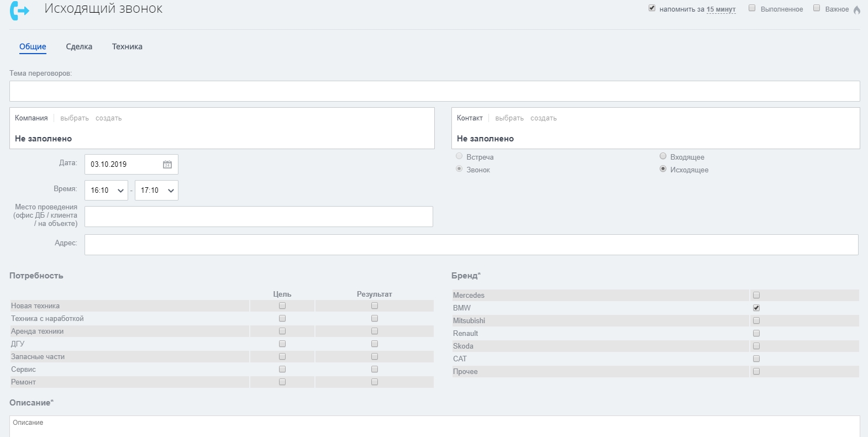The image size is (868, 437).
Task: Change the 15 минут reminder interval
Action: pos(721,9)
